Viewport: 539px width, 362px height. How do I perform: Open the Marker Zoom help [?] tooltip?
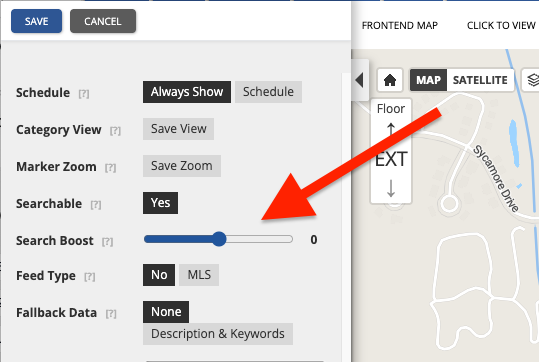pyautogui.click(x=110, y=168)
